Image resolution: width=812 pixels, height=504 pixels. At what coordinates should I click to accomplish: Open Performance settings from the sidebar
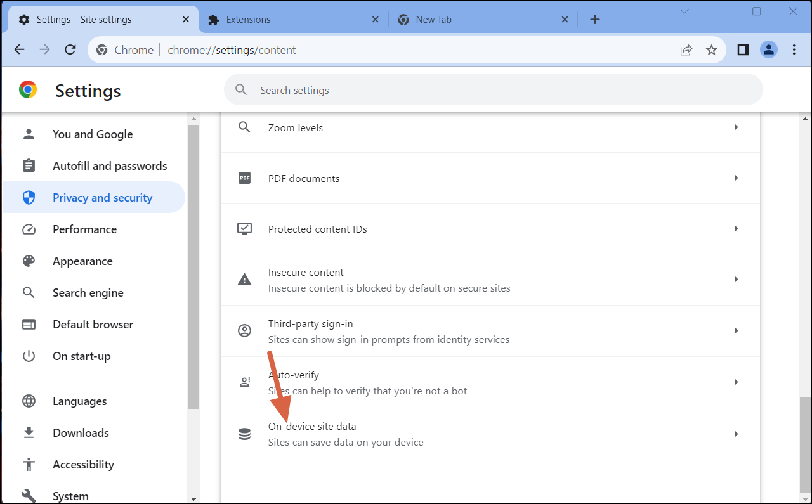click(84, 229)
